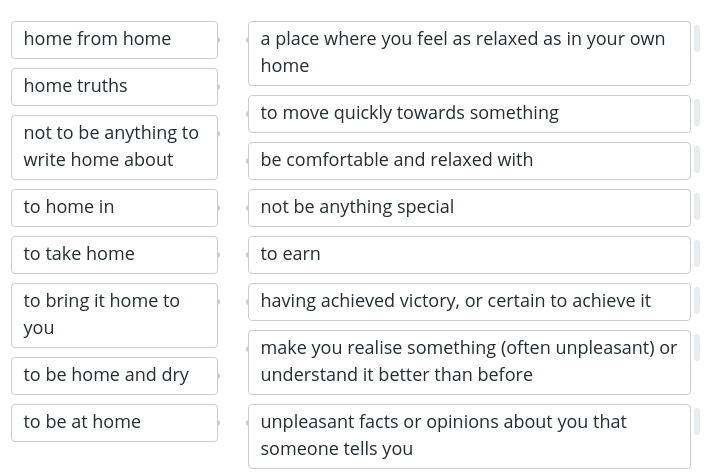Select the 'to earn' definition

point(469,255)
